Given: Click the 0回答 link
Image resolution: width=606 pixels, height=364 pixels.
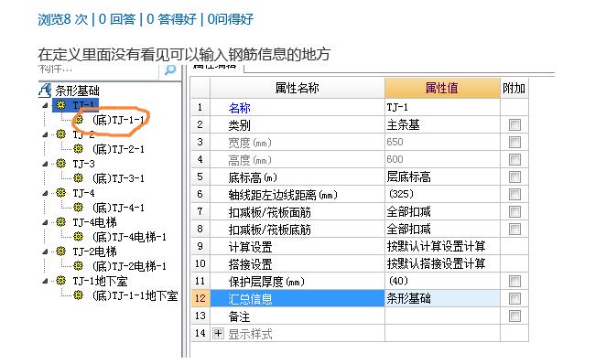Looking at the screenshot, I should 117,19.
